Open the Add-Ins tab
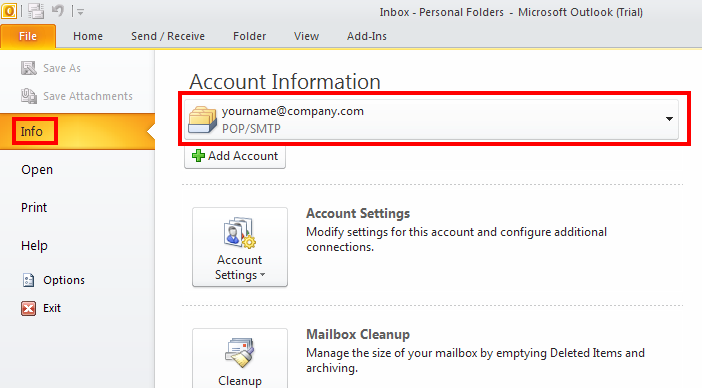Viewport: 702px width, 388px height. click(x=367, y=36)
